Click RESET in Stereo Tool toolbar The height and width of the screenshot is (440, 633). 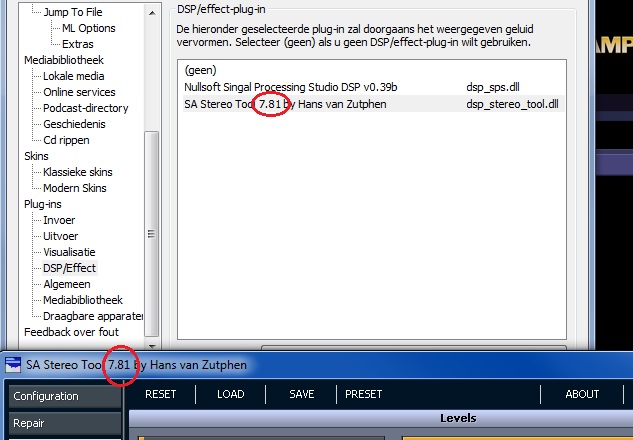160,394
